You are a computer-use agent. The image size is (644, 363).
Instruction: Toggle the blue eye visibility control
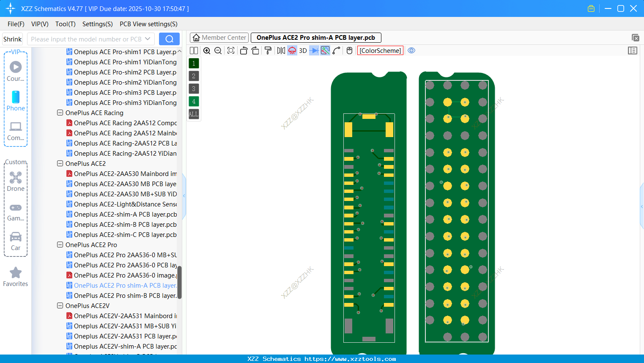click(x=411, y=50)
